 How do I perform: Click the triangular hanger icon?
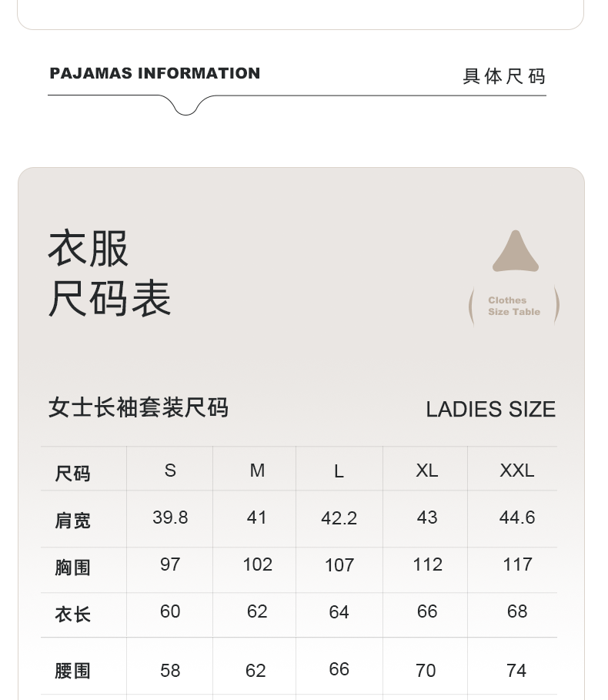[515, 253]
